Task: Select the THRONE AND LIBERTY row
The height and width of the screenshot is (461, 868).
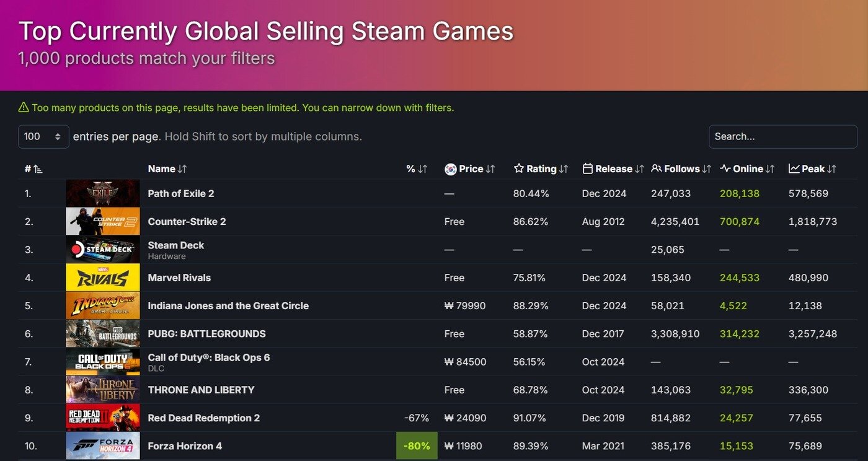Action: point(437,390)
